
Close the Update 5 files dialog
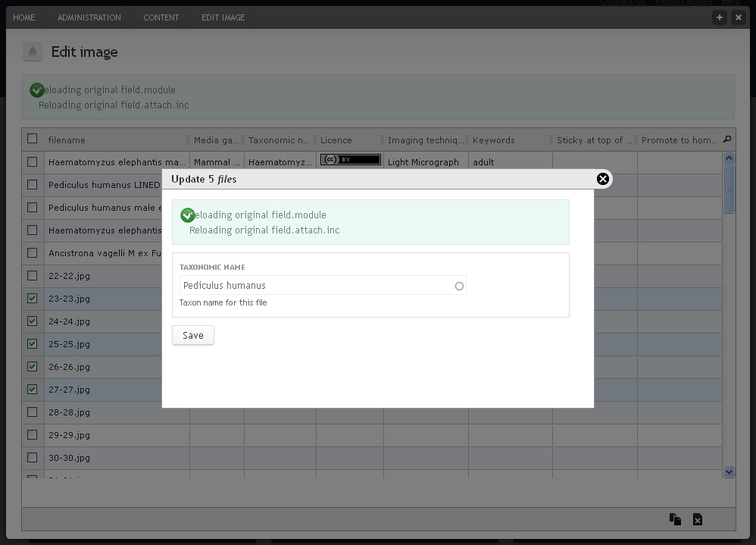tap(603, 179)
